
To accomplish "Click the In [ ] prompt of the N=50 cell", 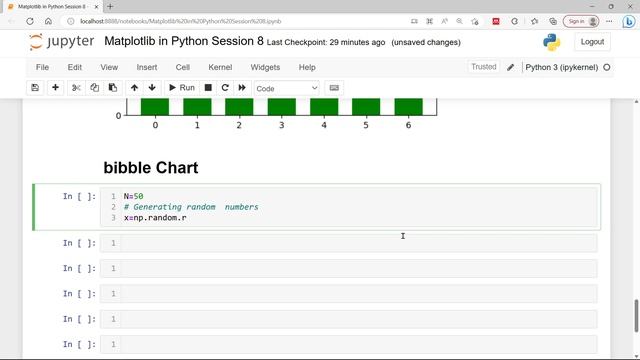I will [x=79, y=197].
